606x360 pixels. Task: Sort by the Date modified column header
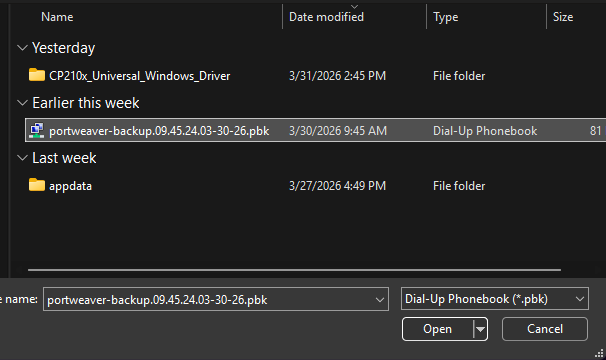tap(326, 17)
